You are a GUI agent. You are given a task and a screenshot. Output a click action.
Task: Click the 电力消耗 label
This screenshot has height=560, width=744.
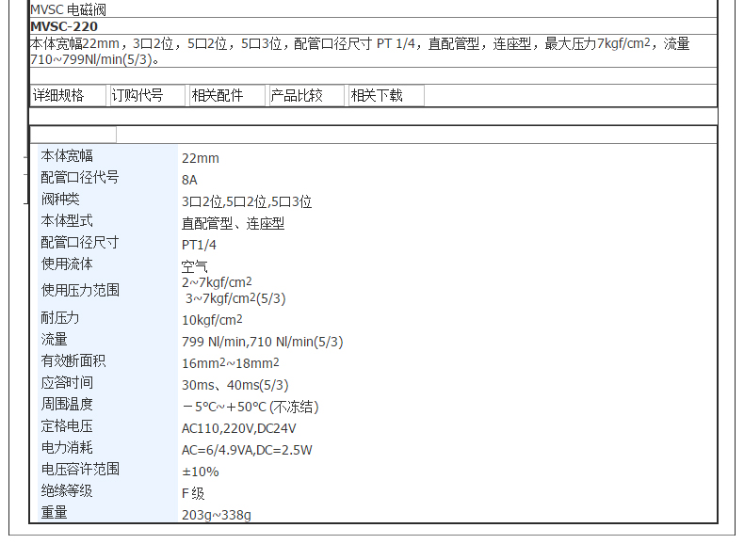click(x=67, y=447)
